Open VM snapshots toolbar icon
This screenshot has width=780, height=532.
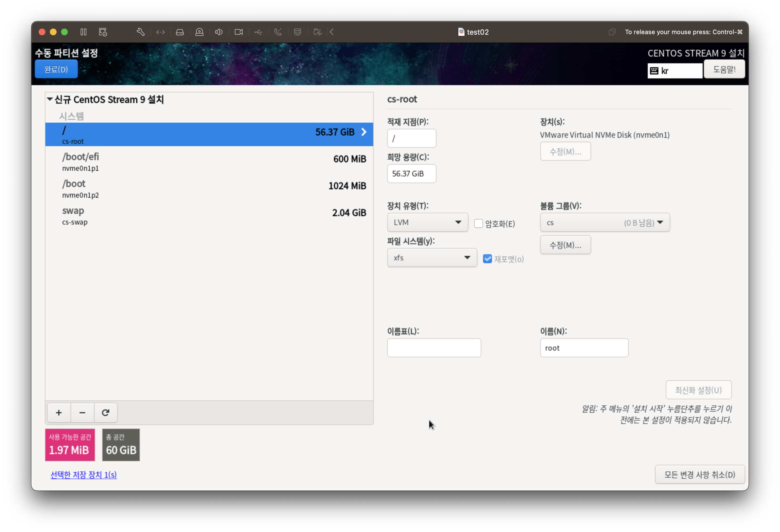click(103, 32)
